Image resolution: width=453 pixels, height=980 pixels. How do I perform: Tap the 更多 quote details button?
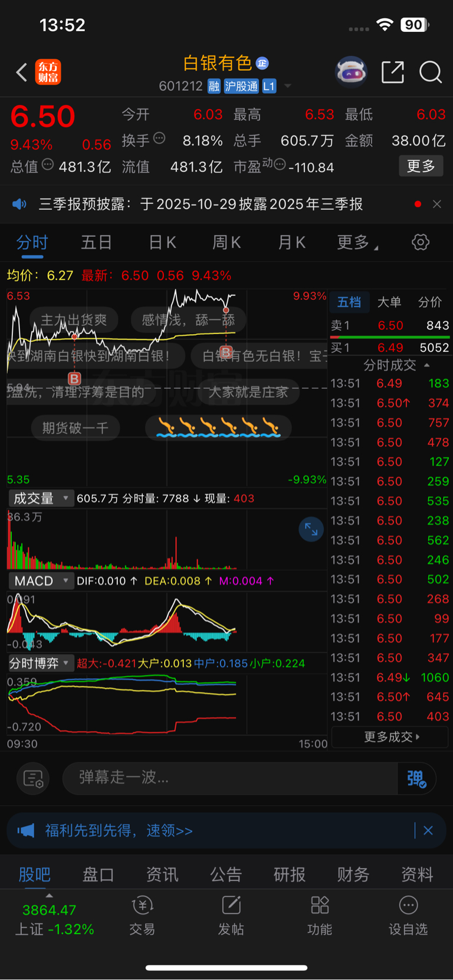[x=421, y=166]
